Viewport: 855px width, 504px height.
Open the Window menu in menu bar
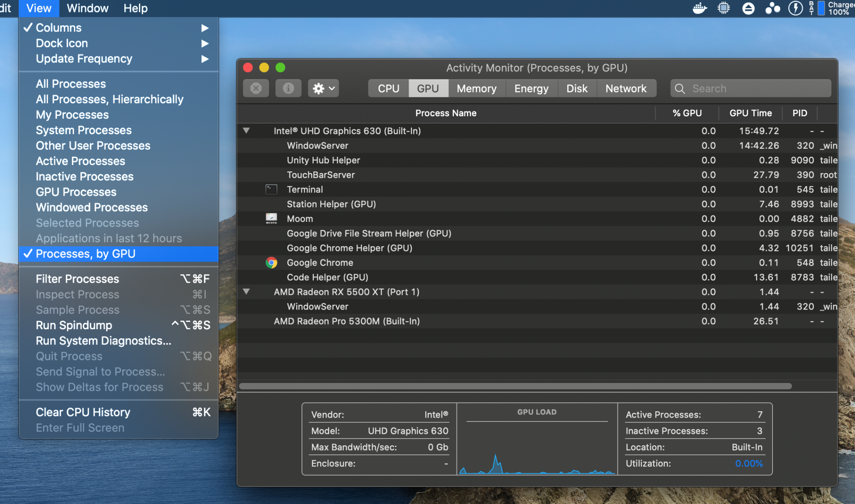coord(88,8)
